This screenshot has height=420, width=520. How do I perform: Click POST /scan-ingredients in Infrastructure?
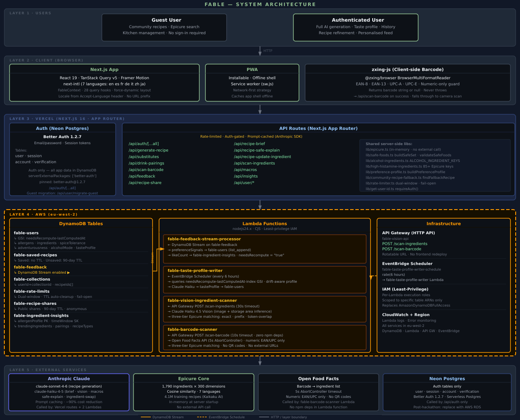pos(405,244)
